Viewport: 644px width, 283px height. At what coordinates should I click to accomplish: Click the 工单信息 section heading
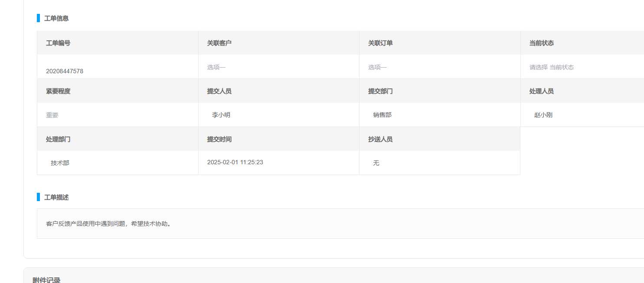(56, 18)
